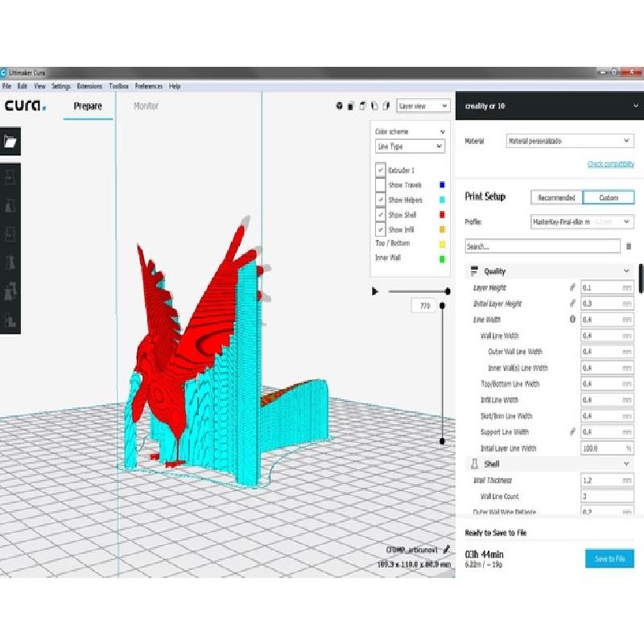Open the Preferences menu

click(x=149, y=86)
